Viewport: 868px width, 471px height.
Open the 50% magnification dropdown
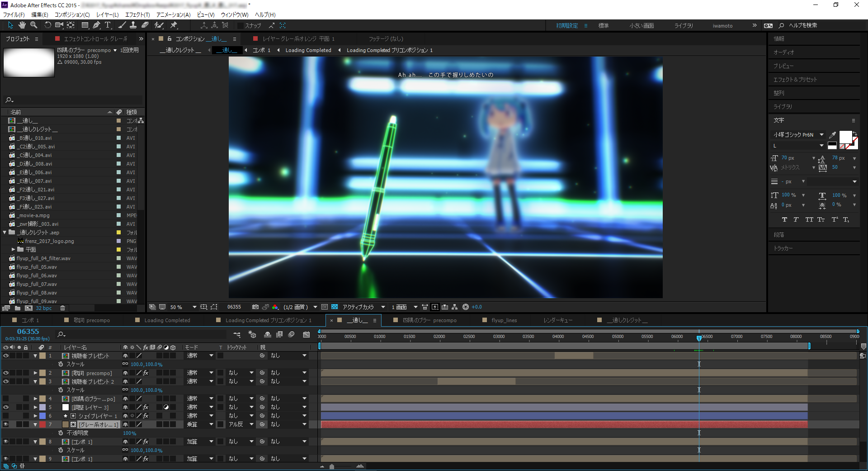click(194, 307)
